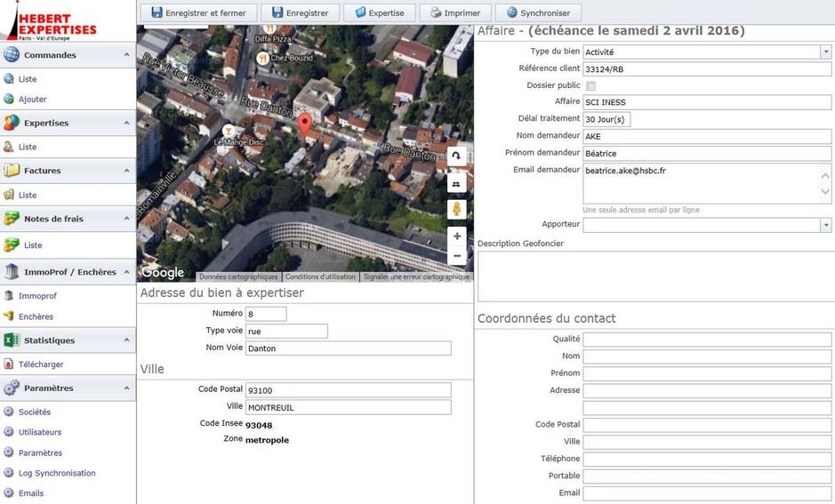Collapse the Paramètres sidebar section

(127, 388)
